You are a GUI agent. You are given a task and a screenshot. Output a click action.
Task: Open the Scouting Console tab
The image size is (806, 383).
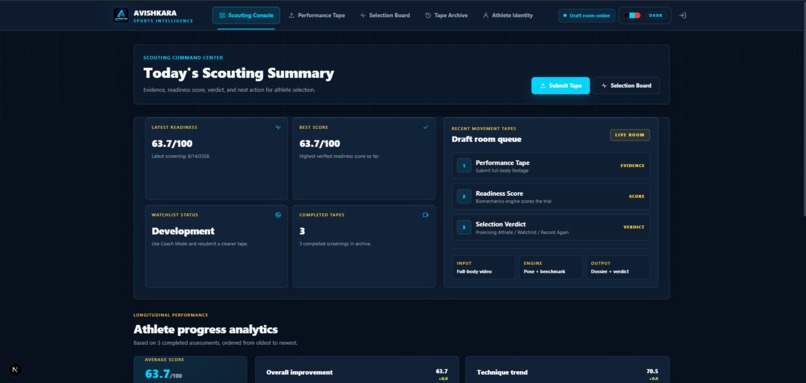[x=246, y=15]
